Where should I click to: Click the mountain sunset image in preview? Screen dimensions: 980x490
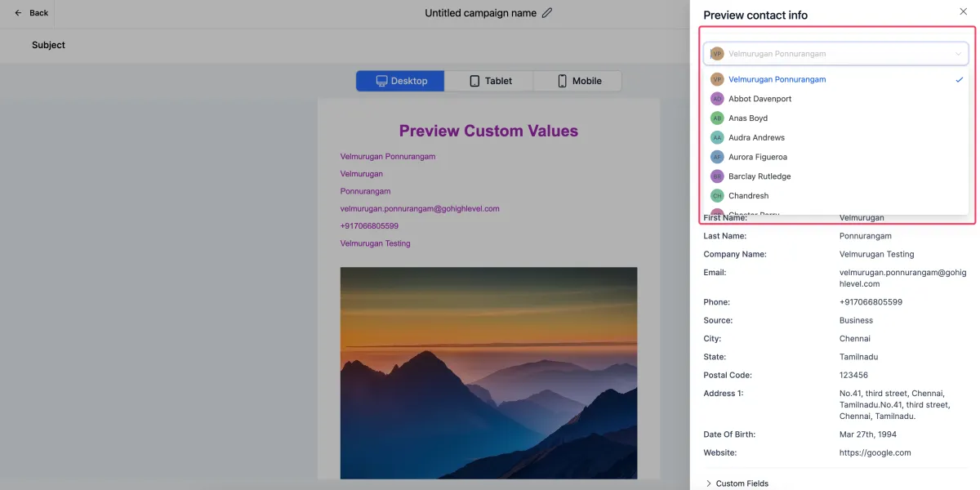488,372
